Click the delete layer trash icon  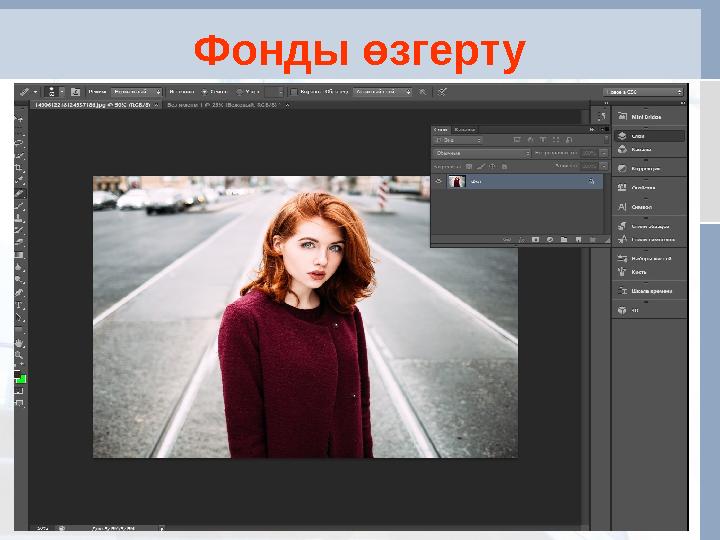click(592, 240)
